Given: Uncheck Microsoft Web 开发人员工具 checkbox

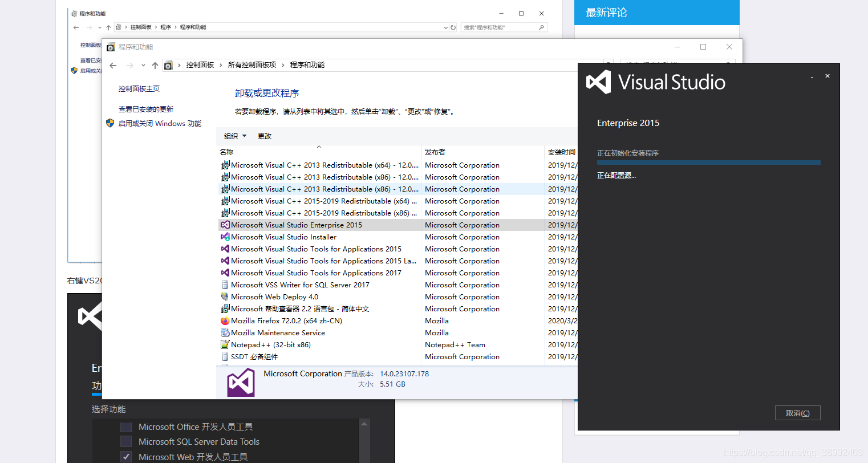Looking at the screenshot, I should [x=126, y=457].
